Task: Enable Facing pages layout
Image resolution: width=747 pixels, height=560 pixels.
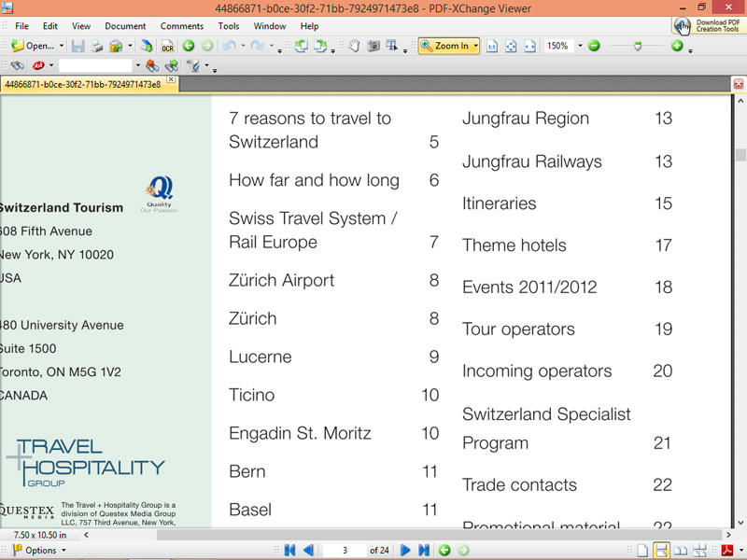Action: coord(681,551)
